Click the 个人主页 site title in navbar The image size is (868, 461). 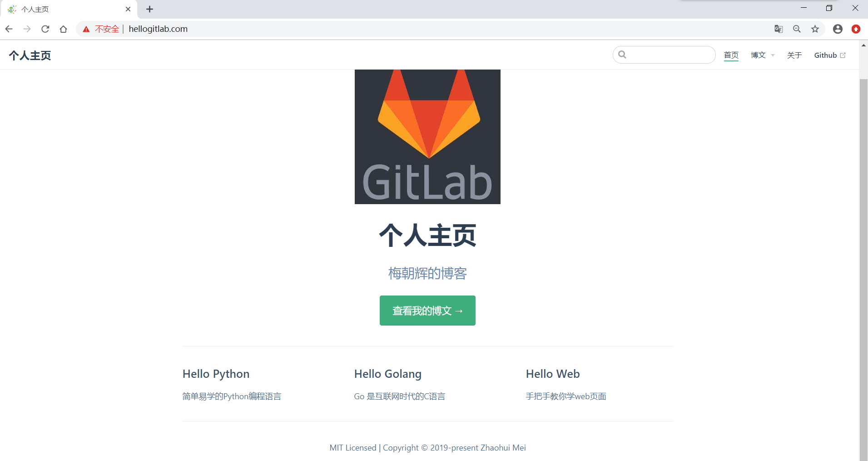pyautogui.click(x=30, y=55)
